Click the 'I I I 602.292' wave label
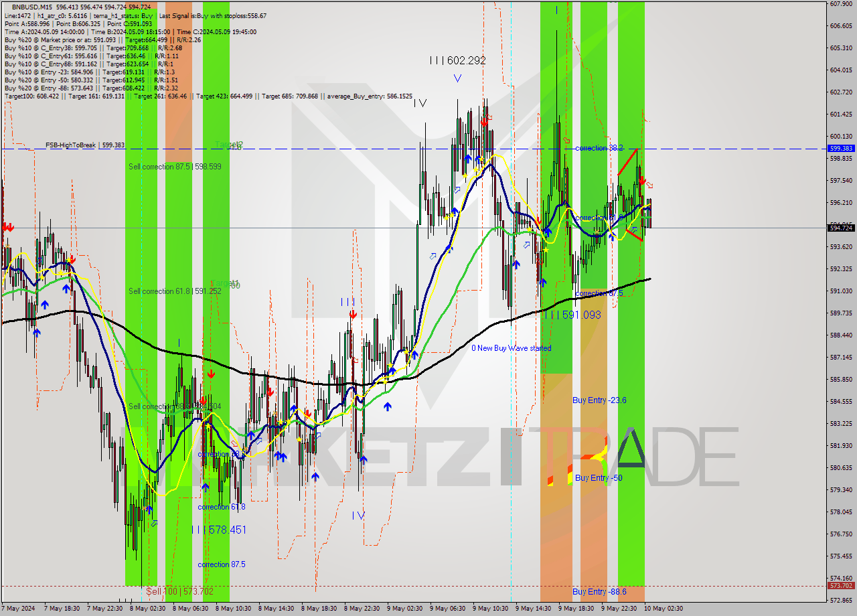 (x=458, y=60)
